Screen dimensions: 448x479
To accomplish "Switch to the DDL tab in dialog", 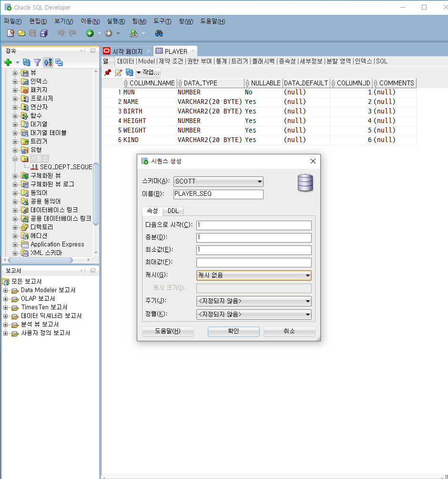I will pyautogui.click(x=173, y=211).
